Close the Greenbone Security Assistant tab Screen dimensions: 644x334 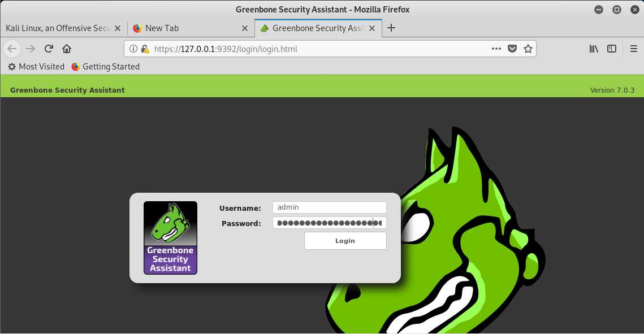[372, 28]
